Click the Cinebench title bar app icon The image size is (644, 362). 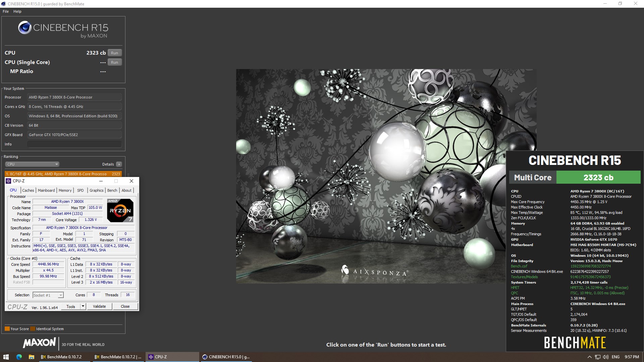coord(4,4)
